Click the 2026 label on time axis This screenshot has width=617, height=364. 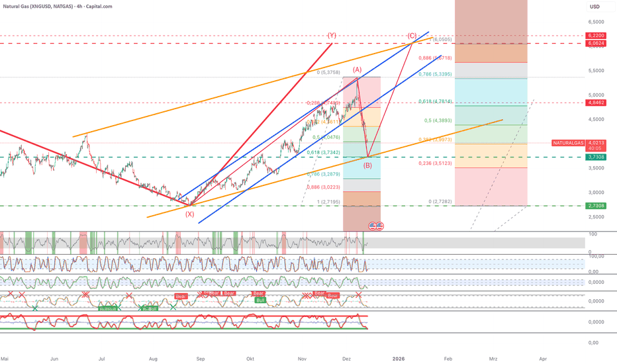coord(399,359)
